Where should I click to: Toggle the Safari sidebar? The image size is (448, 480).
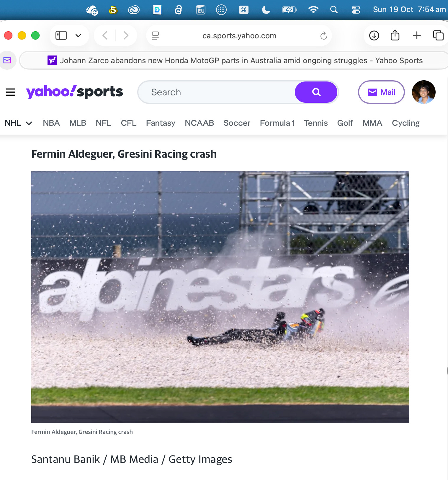pyautogui.click(x=61, y=35)
